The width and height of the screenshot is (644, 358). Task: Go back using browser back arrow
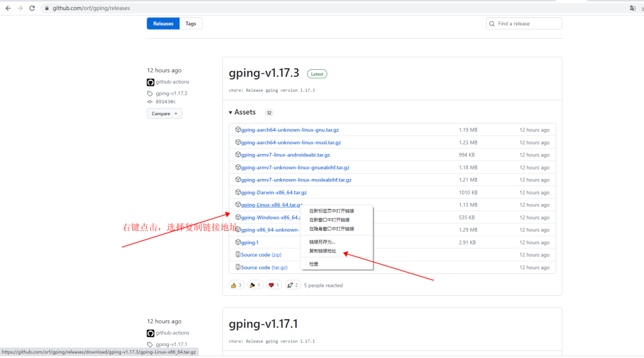pyautogui.click(x=8, y=8)
